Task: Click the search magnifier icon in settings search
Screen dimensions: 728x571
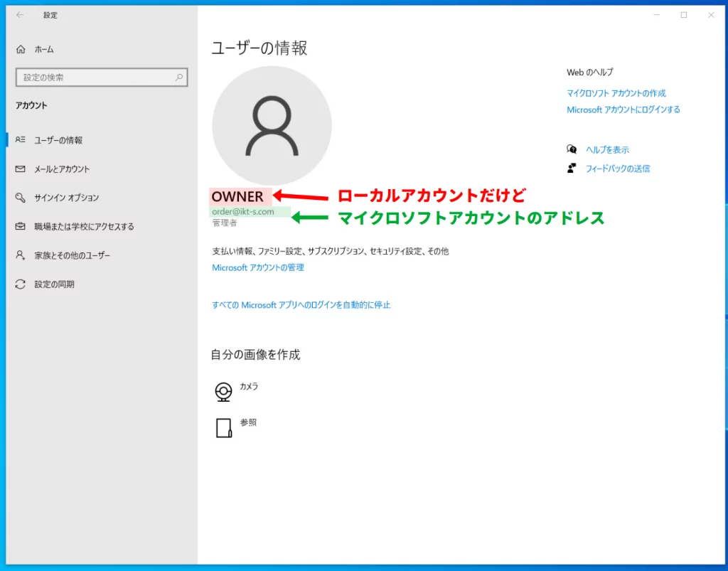Action: tap(178, 78)
